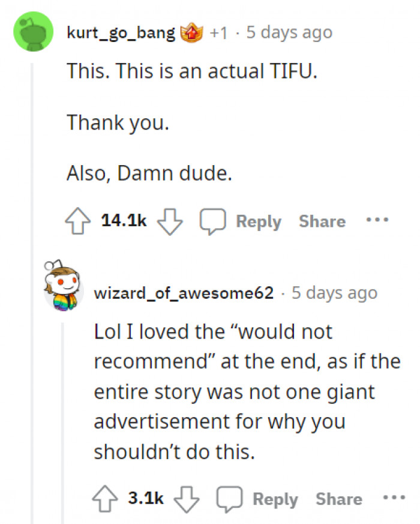Image resolution: width=420 pixels, height=524 pixels.
Task: Downvote kurt_go_bang's comment
Action: [x=170, y=222]
